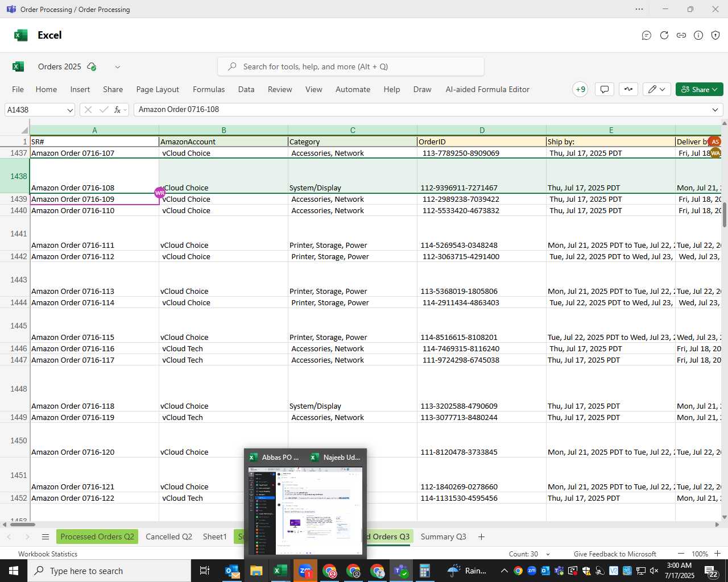Open the Automate ribbon tab

(x=353, y=89)
